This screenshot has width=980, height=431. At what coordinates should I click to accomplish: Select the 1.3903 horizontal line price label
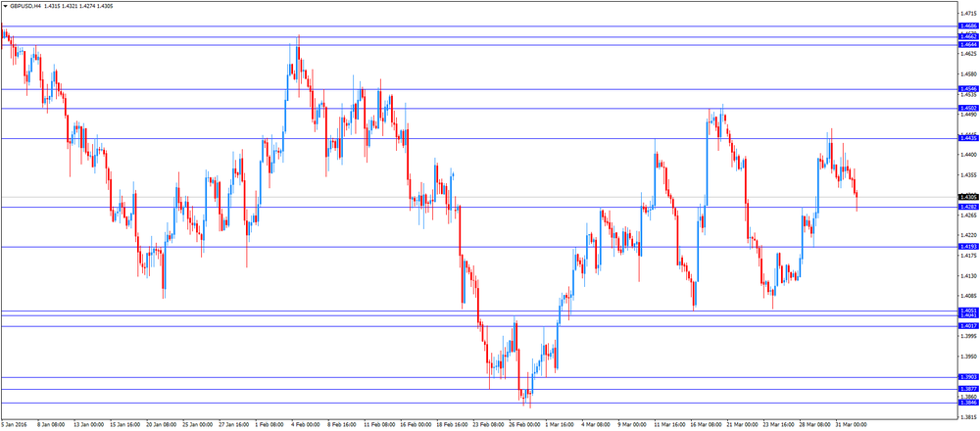click(968, 377)
